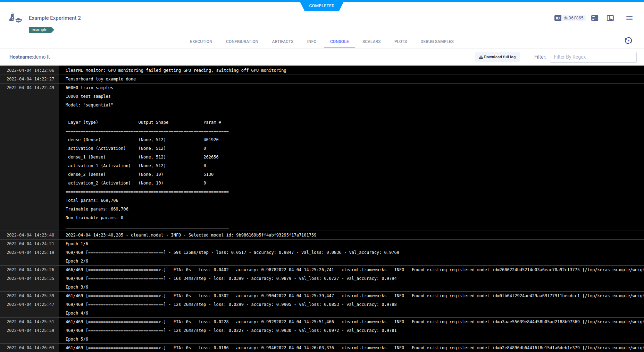Image resolution: width=644 pixels, height=352 pixels.
Task: Click the Example Experiment 2 title
Action: coord(55,18)
